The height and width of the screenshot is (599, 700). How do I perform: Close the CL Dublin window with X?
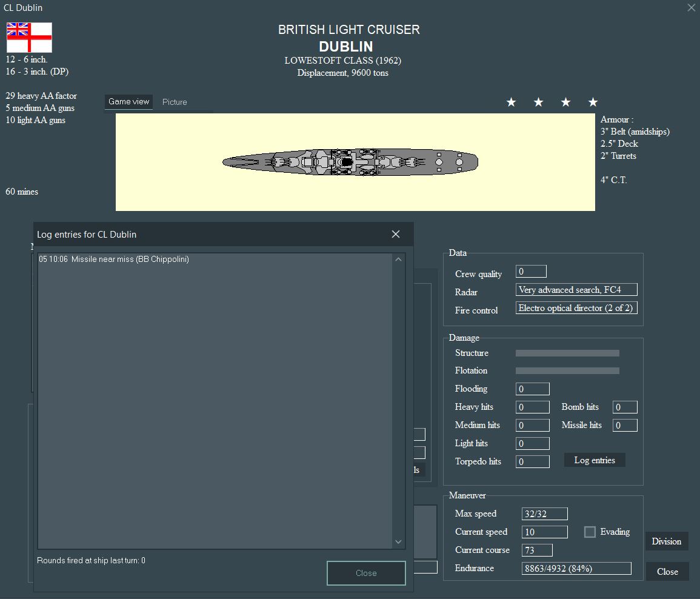point(691,7)
